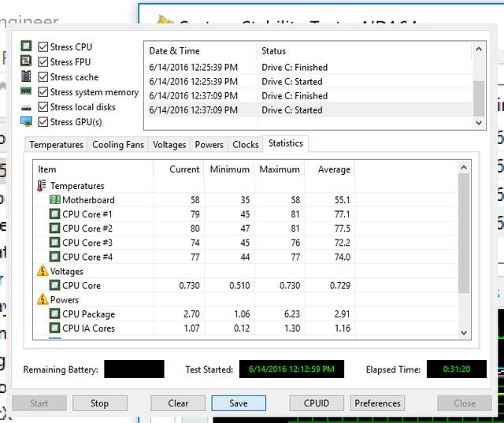Click the Clear button

178,403
